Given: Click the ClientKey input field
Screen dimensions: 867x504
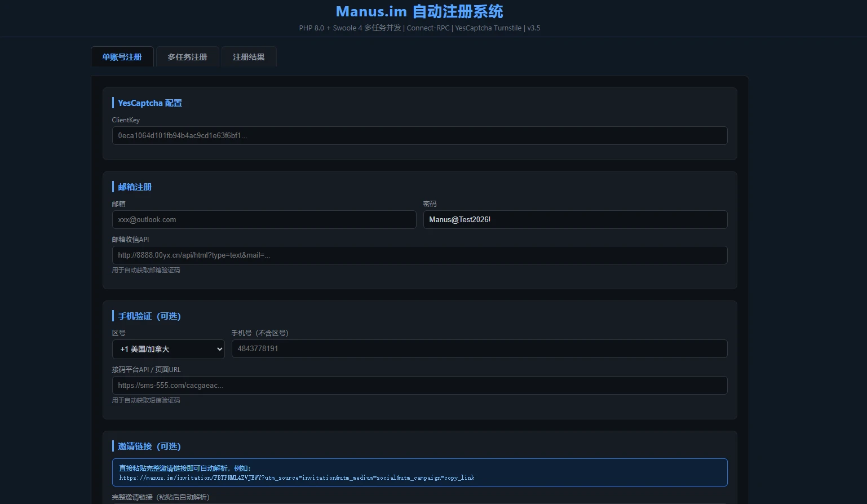Looking at the screenshot, I should click(419, 135).
